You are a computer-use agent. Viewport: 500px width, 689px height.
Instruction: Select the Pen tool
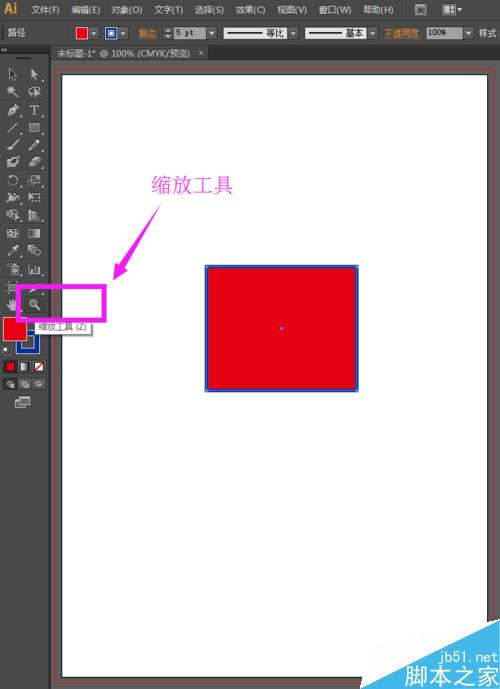tap(13, 109)
